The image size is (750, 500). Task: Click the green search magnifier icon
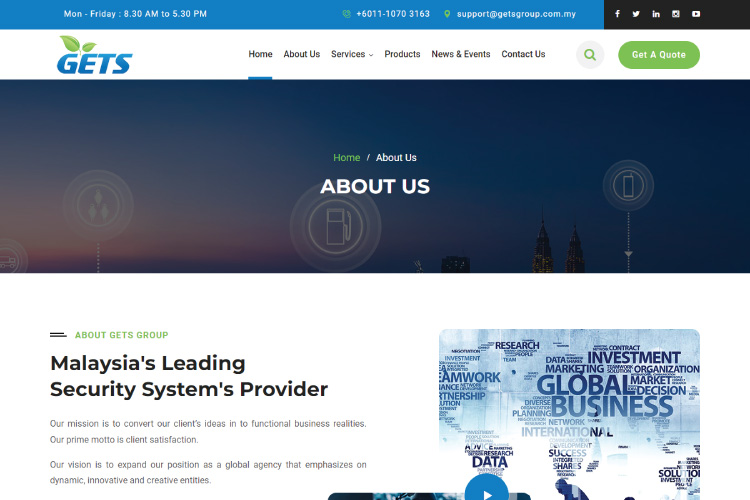(590, 55)
